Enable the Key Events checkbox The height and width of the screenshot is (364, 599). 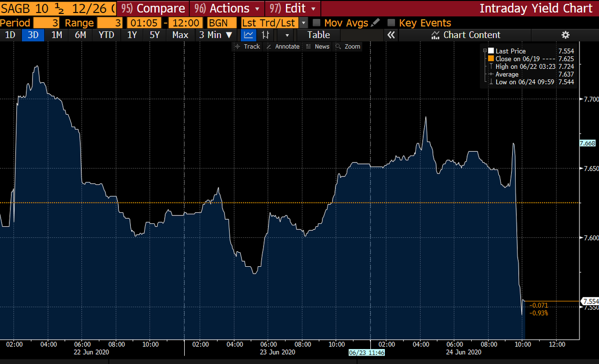click(x=392, y=22)
